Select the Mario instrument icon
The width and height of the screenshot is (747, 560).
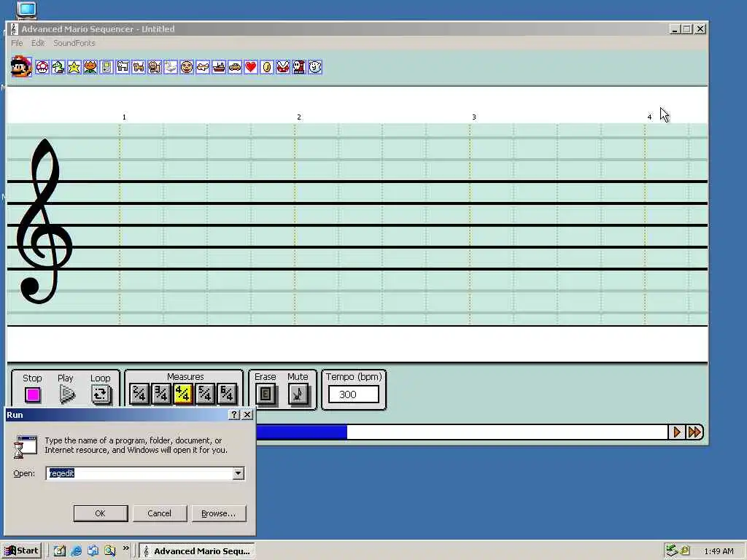coord(21,66)
